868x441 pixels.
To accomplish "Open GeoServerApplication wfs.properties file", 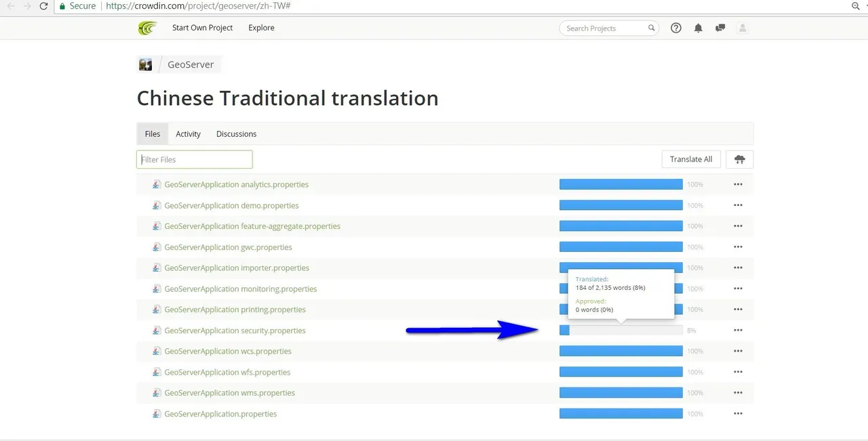I will pos(227,372).
